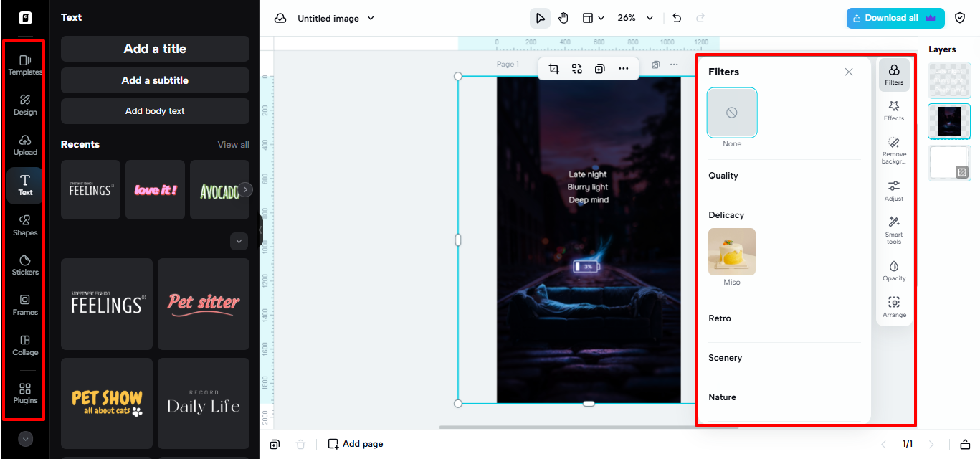The width and height of the screenshot is (980, 459).
Task: Expand more recent text styles
Action: [239, 242]
